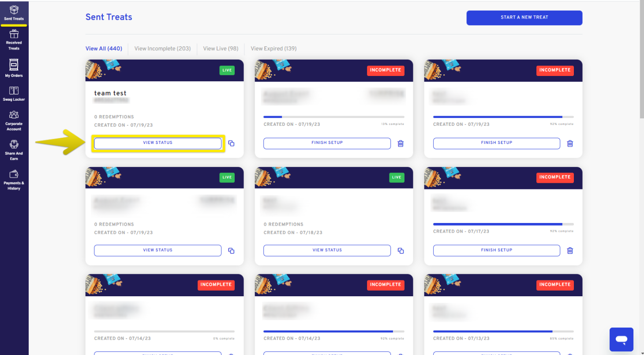Image resolution: width=644 pixels, height=355 pixels.
Task: Open Share And Earn in the sidebar
Action: tap(14, 150)
